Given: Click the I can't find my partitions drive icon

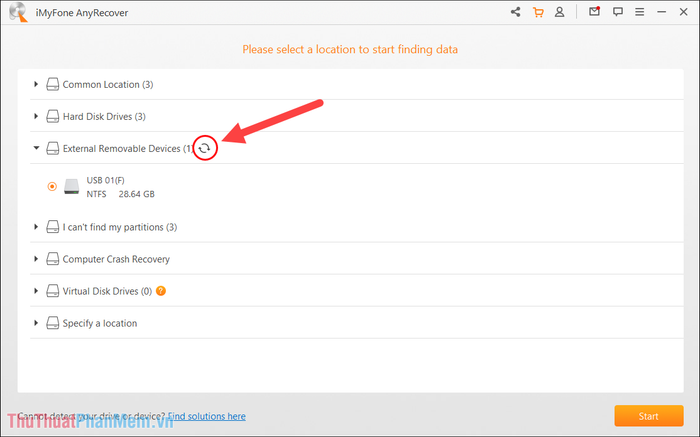Looking at the screenshot, I should (53, 227).
